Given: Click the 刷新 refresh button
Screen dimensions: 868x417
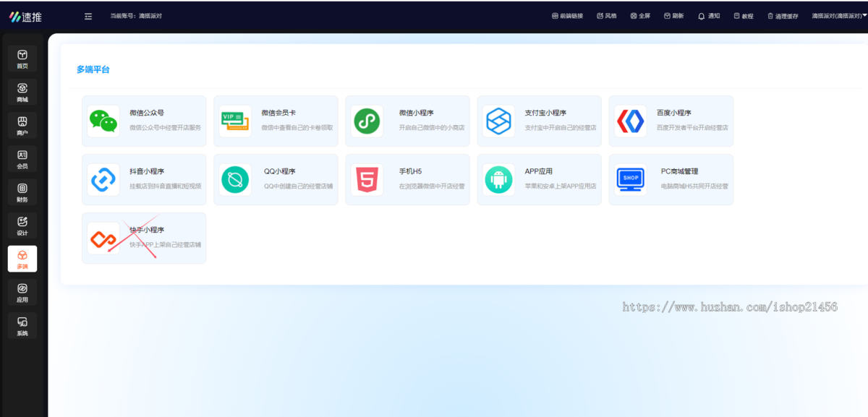Looking at the screenshot, I should (x=673, y=16).
